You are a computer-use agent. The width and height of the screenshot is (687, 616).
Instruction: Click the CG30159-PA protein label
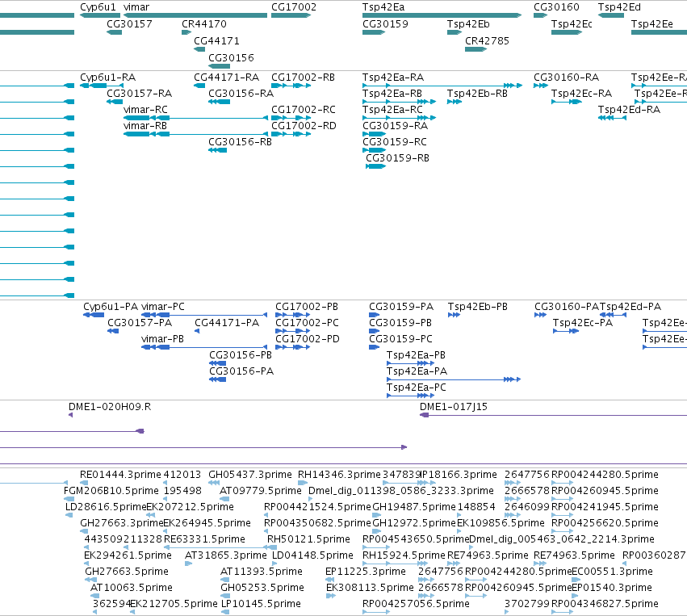[x=401, y=307]
